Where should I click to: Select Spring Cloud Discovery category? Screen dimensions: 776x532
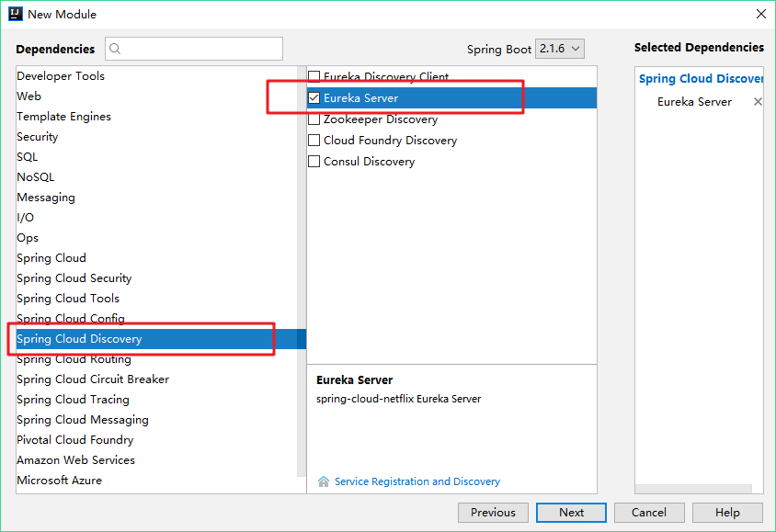tap(156, 339)
